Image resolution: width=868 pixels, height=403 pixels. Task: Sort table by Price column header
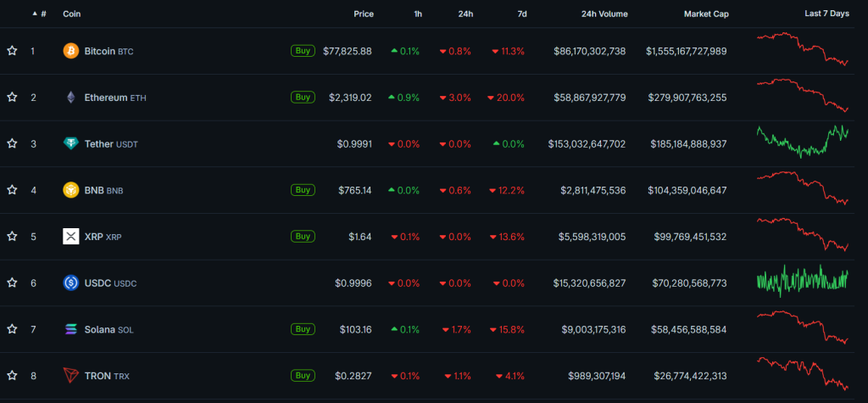363,14
